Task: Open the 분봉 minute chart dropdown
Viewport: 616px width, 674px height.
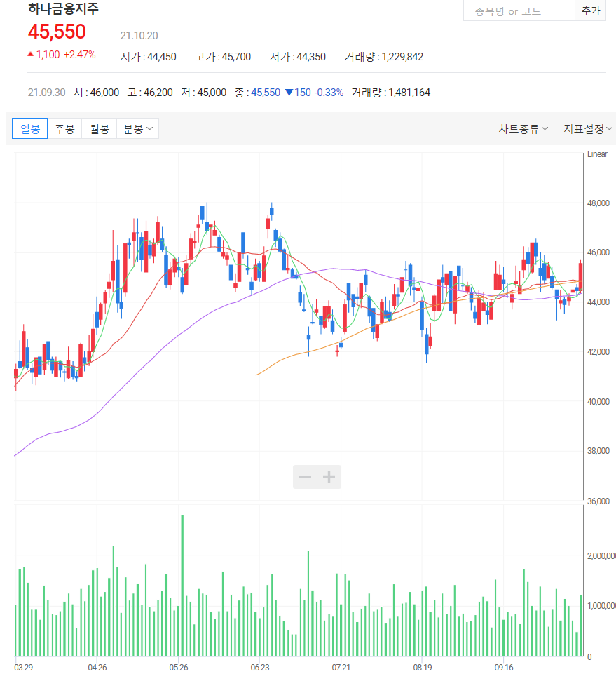Action: click(x=137, y=128)
